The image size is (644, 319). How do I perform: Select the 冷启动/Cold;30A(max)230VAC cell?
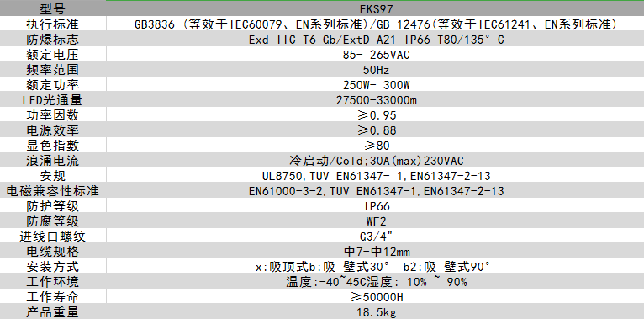[x=375, y=161]
